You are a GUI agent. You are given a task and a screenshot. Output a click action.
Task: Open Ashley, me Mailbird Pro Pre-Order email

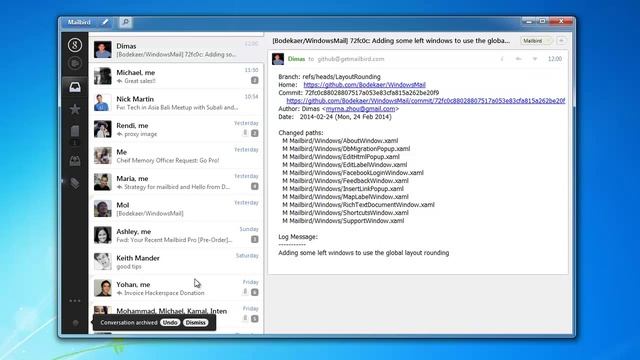176,236
